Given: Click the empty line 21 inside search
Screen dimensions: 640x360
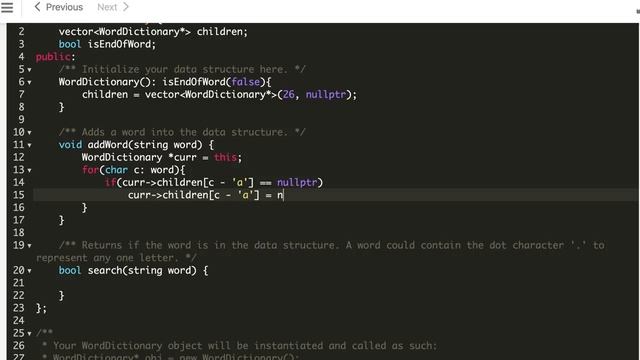Looking at the screenshot, I should [x=335, y=283].
